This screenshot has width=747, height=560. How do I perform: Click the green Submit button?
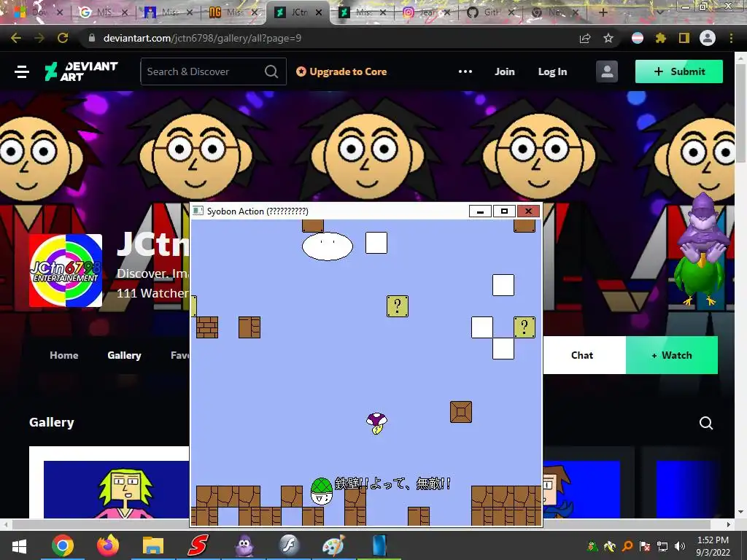point(679,72)
